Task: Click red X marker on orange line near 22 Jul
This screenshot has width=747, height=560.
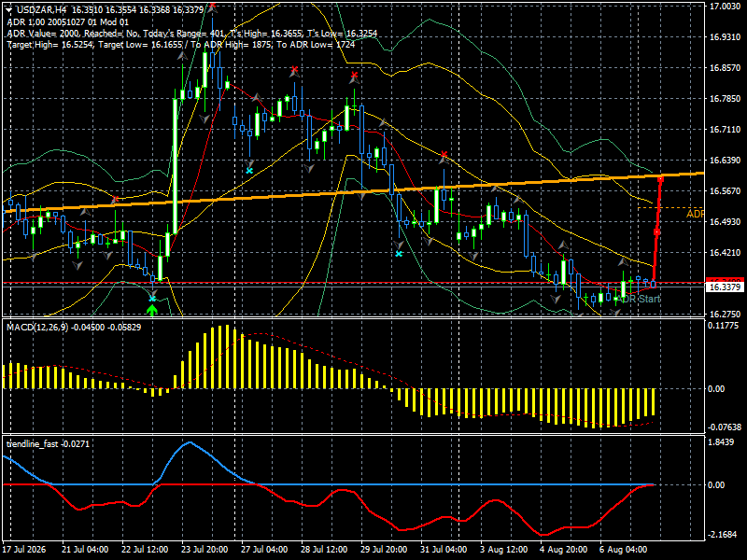Action: pyautogui.click(x=115, y=198)
